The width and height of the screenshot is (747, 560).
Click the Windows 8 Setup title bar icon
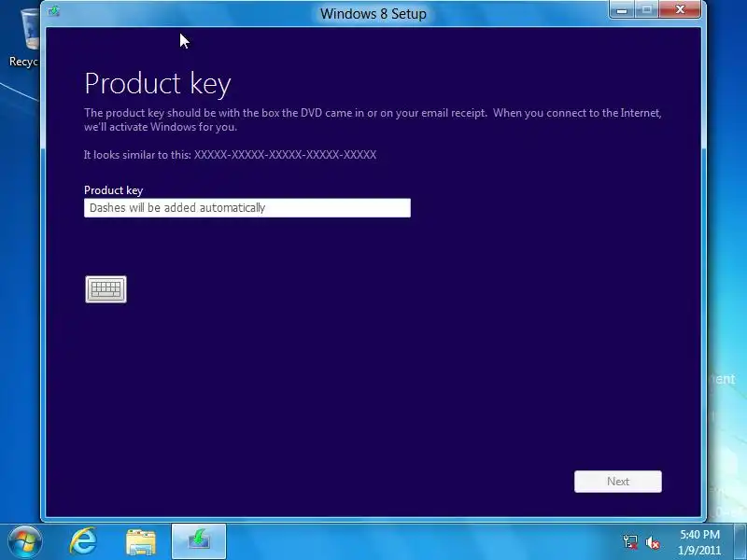tap(54, 11)
